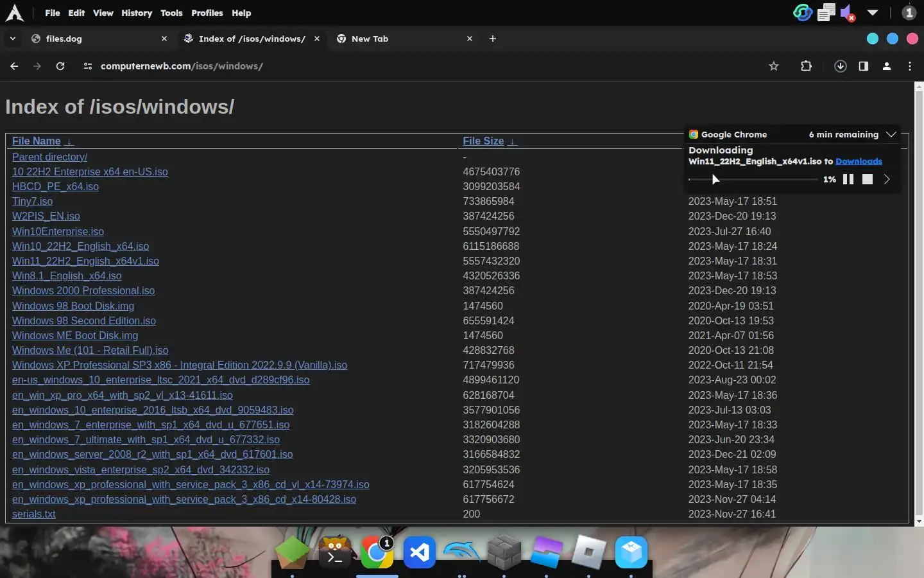Open the clipboard documents tray icon

tap(826, 12)
